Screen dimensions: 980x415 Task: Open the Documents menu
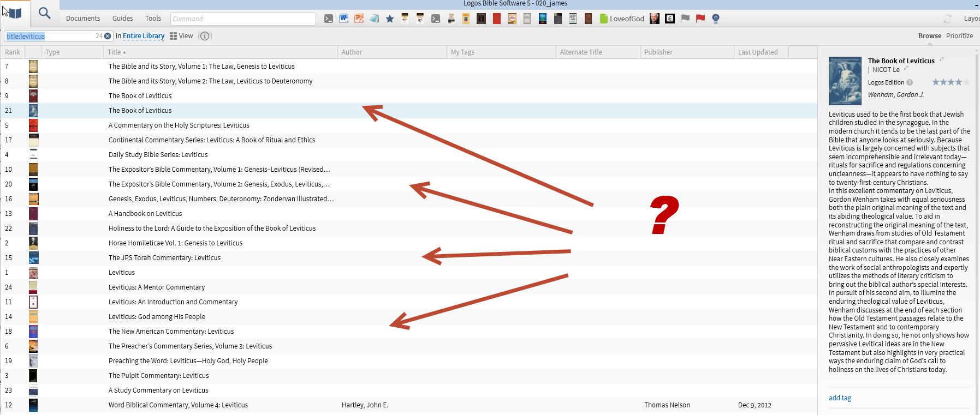83,19
